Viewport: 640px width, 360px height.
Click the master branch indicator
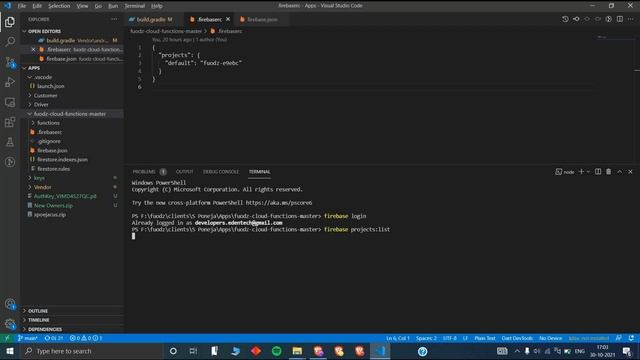tap(28, 338)
